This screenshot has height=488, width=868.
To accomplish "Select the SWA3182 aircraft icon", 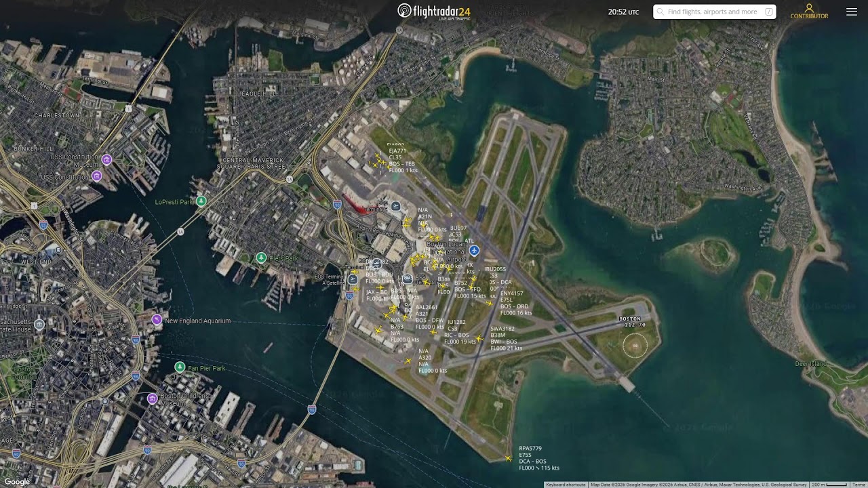I will pos(479,338).
